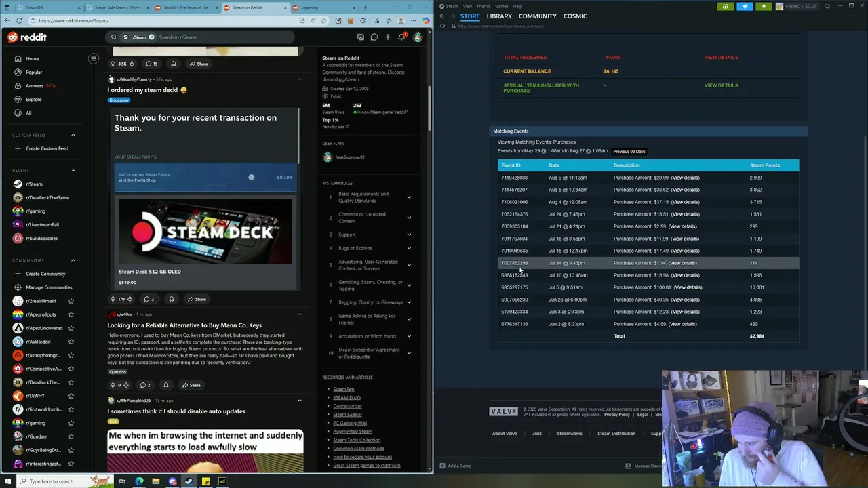Open the Steam Friends menu

(x=484, y=6)
